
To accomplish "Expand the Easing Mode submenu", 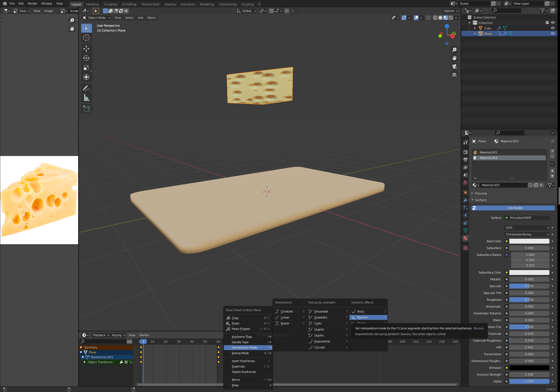I will [x=248, y=353].
